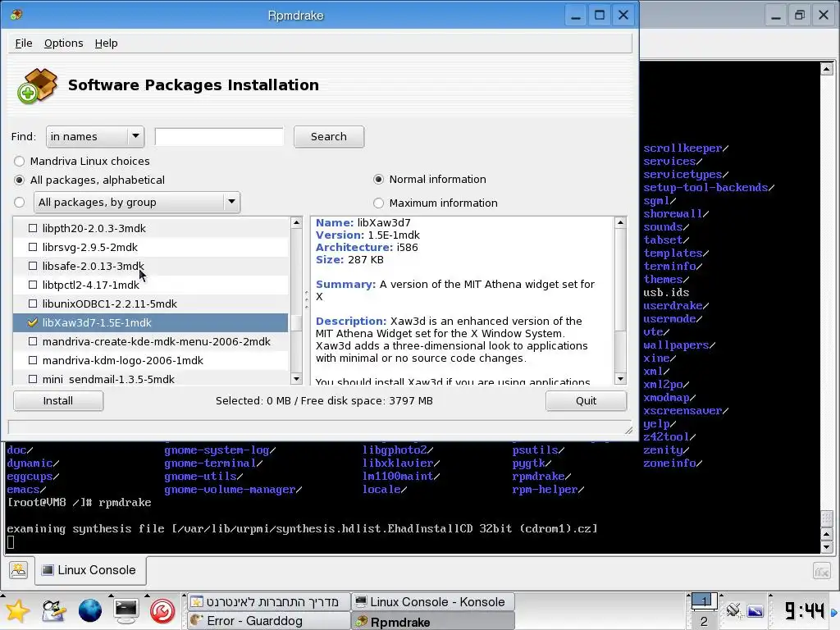Click 'usb.ids' in the Konsole listing
This screenshot has width=840, height=630.
[666, 293]
